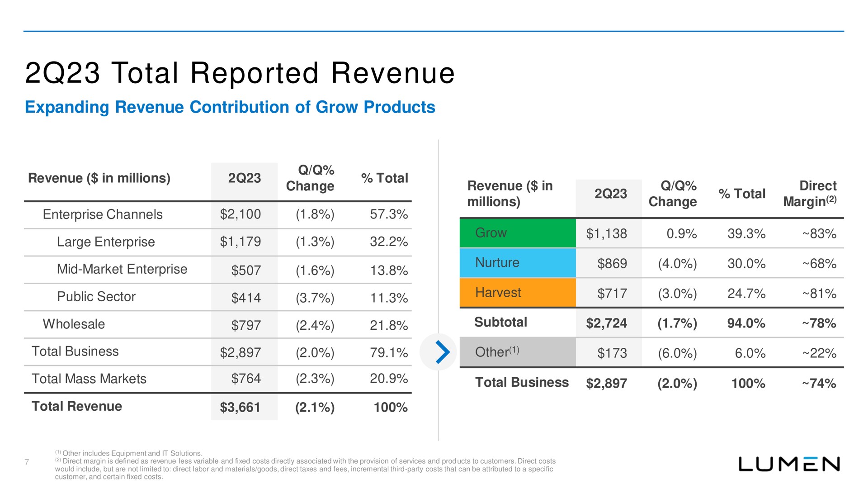Click the Subtotal row label
Viewport: 868px width, 489px height.
click(501, 322)
